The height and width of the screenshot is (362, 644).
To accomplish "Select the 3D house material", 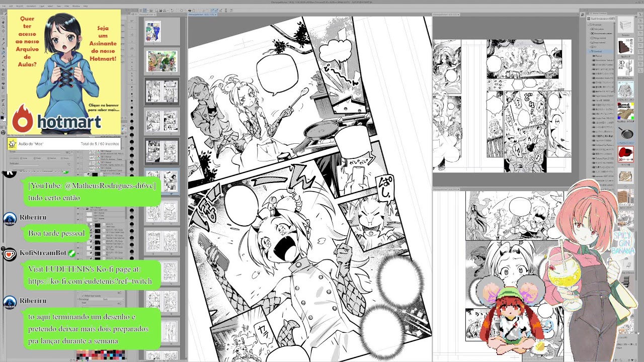I will [625, 90].
